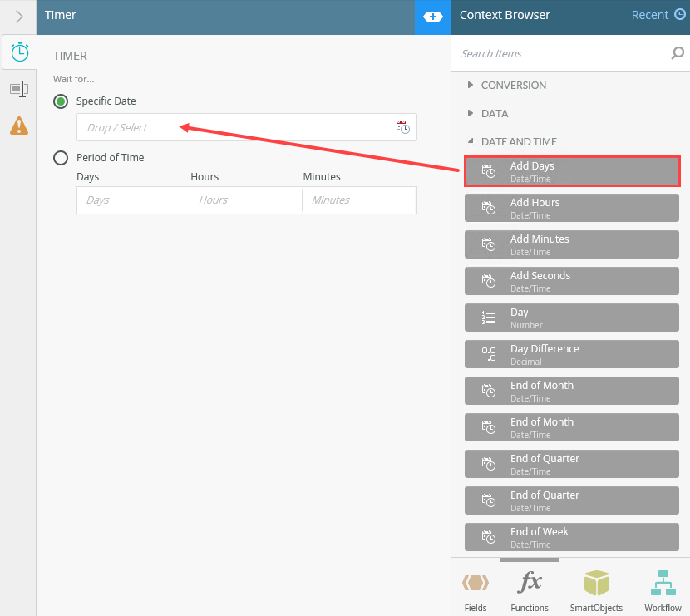Switch to the SmartObjects tab
The height and width of the screenshot is (616, 690).
(596, 589)
